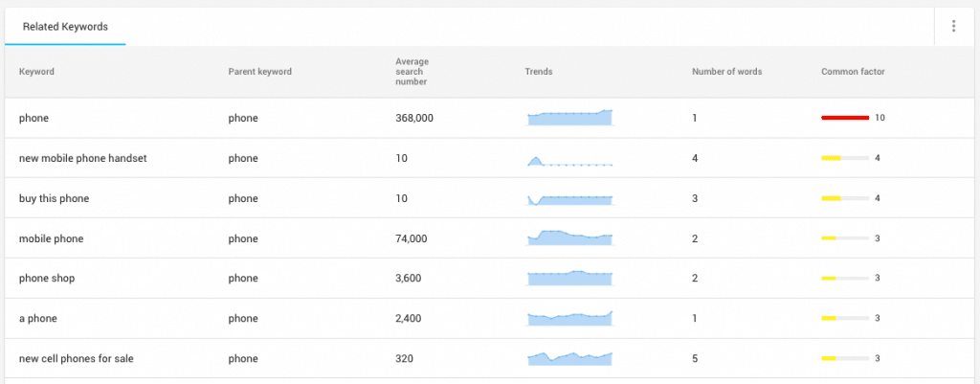Click the Trends column header
Screen dimensions: 980x384
(x=539, y=72)
